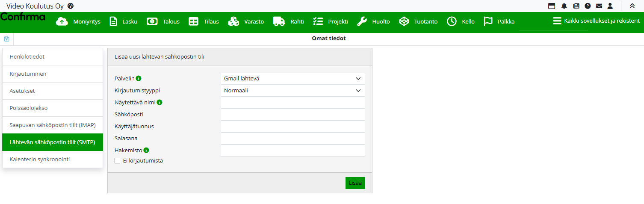
Task: Open the Palvelin dropdown showing Gmail lähtevä
Action: (x=292, y=79)
